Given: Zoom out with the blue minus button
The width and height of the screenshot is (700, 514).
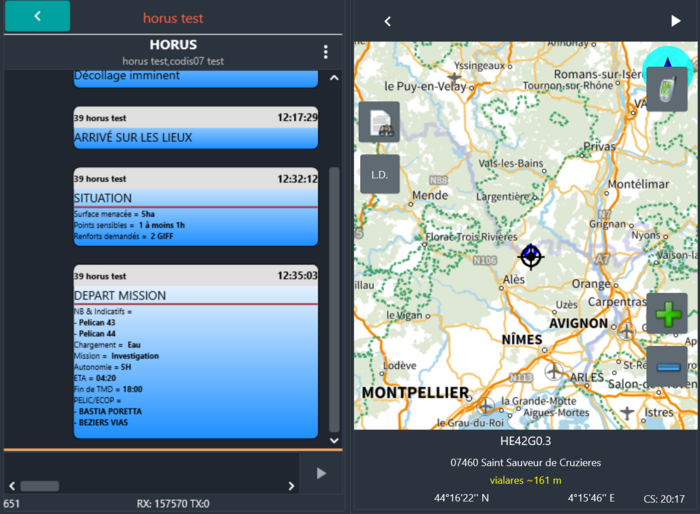Looking at the screenshot, I should coord(667,367).
